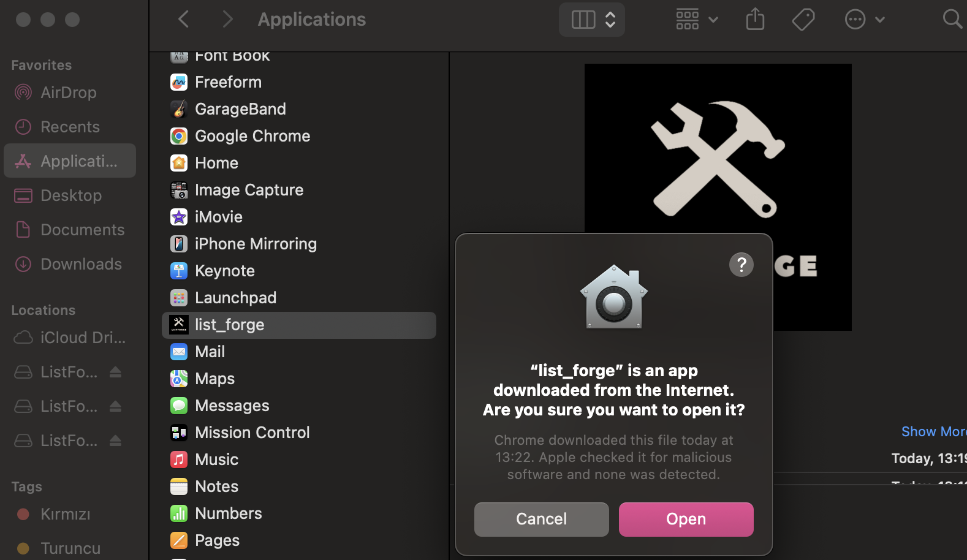This screenshot has height=560, width=967.
Task: Select the Mail app icon
Action: click(179, 352)
